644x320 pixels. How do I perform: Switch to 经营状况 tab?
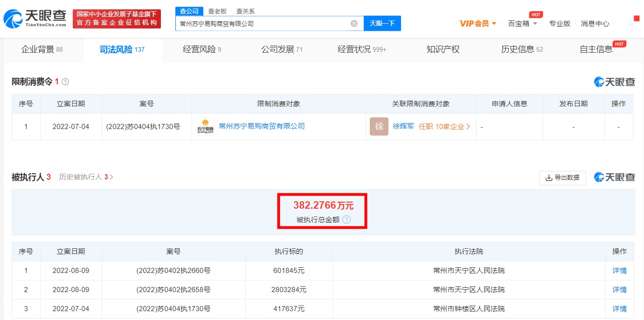click(362, 49)
